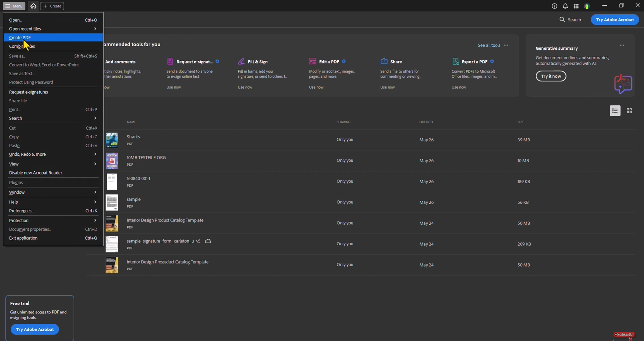Click cloud icon beside sample_signature_form_carleton_u_v5
The height and width of the screenshot is (341, 644).
208,241
